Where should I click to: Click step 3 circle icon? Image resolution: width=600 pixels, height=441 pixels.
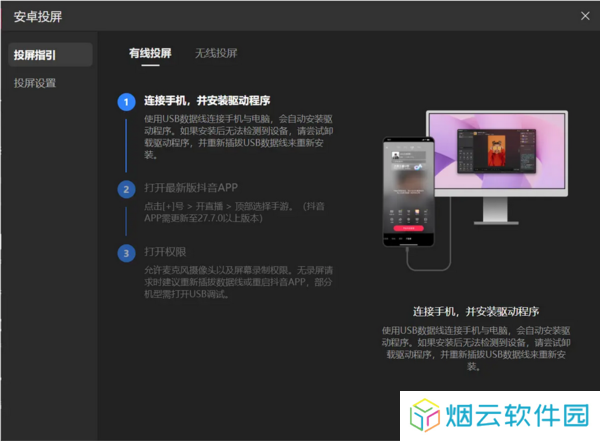click(126, 253)
